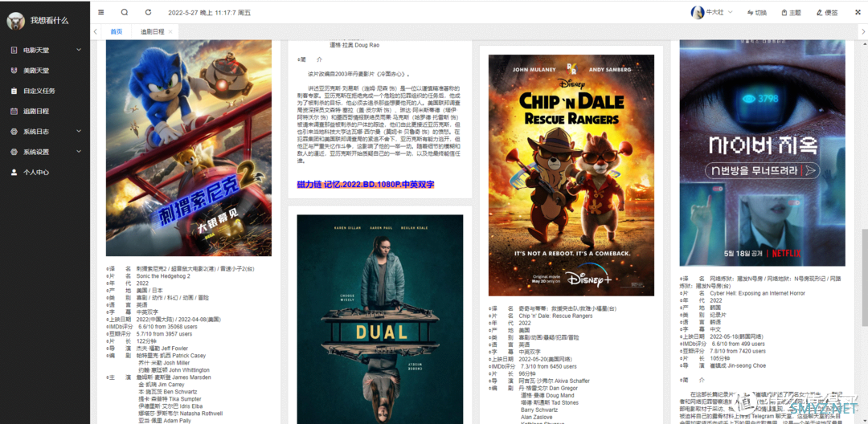Click the 我想看什么 logo avatar
Screen dimensions: 868x424
[x=15, y=20]
